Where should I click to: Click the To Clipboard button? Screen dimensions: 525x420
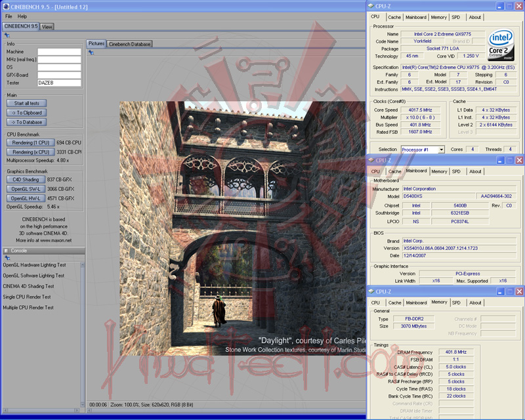click(x=26, y=112)
